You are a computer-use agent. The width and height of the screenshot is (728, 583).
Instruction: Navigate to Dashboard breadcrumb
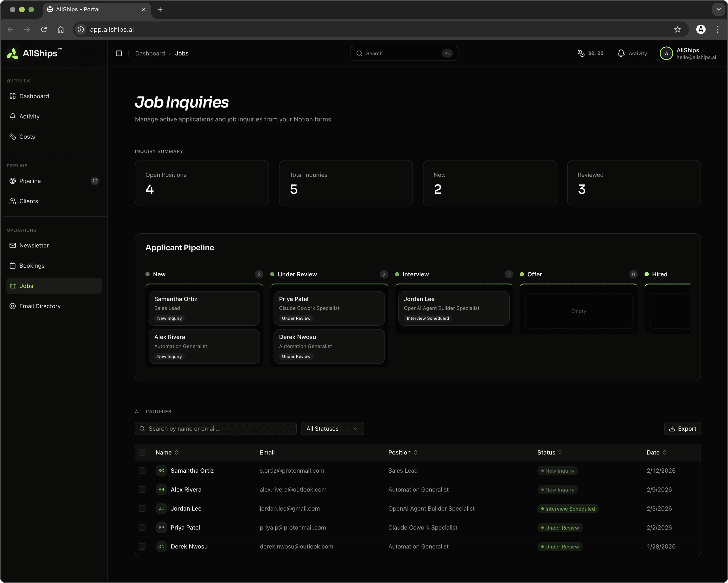click(150, 53)
